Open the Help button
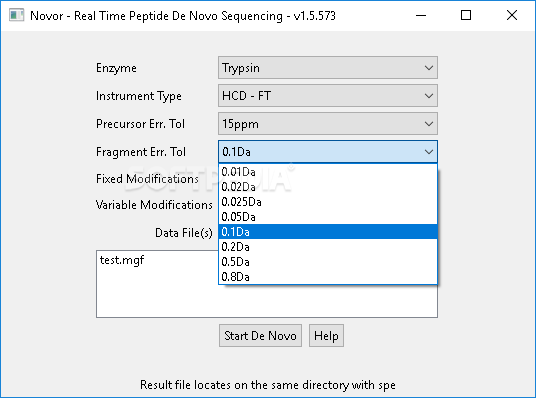 [x=326, y=336]
